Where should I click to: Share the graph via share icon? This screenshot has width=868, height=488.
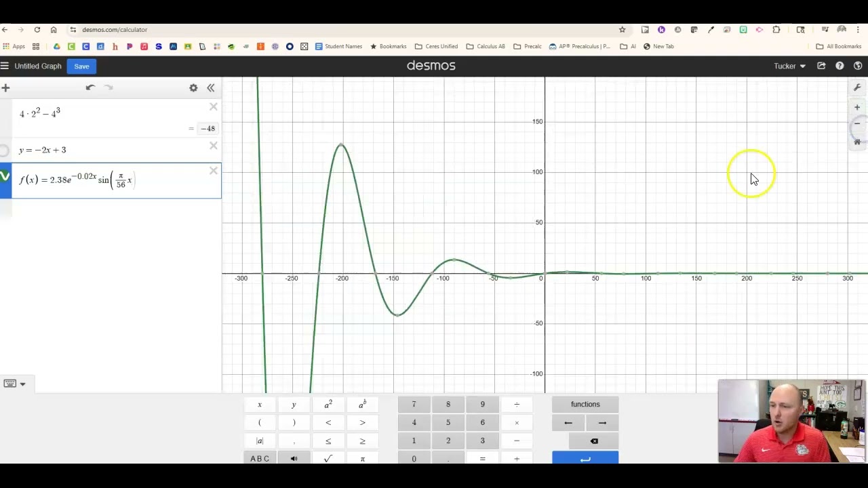tap(821, 66)
